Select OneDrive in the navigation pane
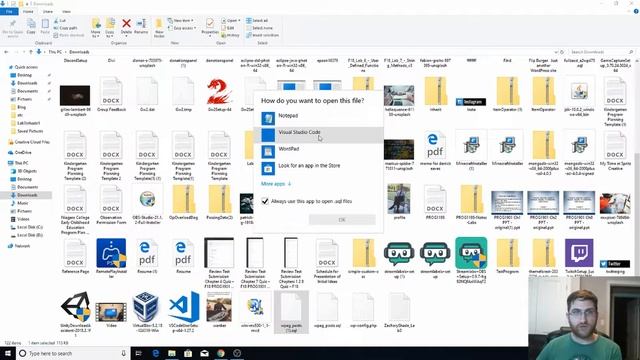Viewport: 640px width, 360px height. pos(23,152)
